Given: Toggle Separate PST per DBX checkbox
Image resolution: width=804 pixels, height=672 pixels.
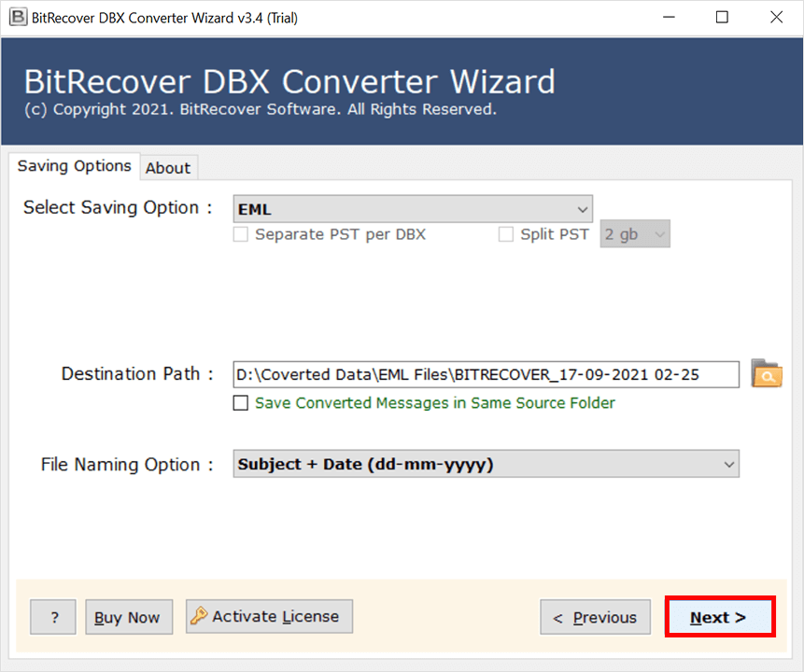Looking at the screenshot, I should 241,234.
